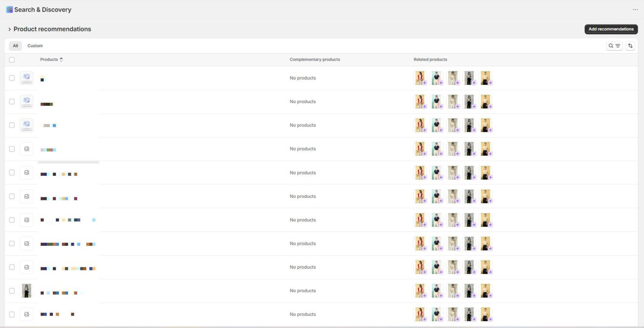Sort by the Products column header arrows

(x=61, y=59)
